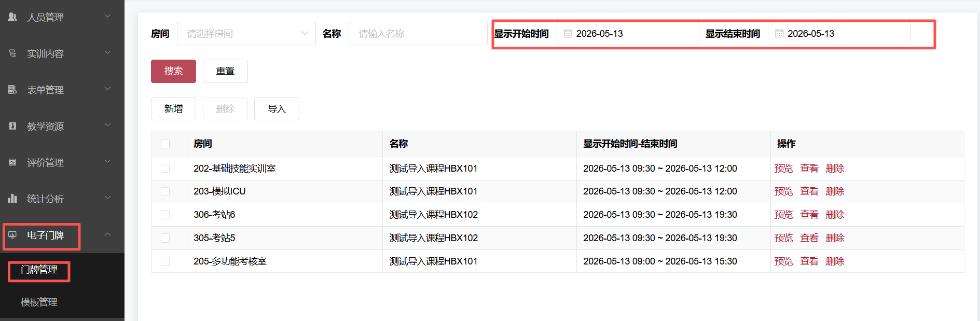Click the 导入 button

[277, 109]
